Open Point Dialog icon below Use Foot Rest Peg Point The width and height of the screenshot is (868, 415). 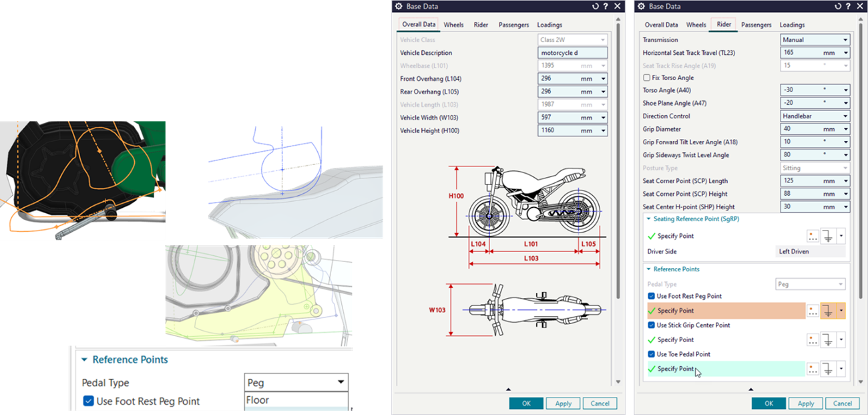pyautogui.click(x=813, y=311)
